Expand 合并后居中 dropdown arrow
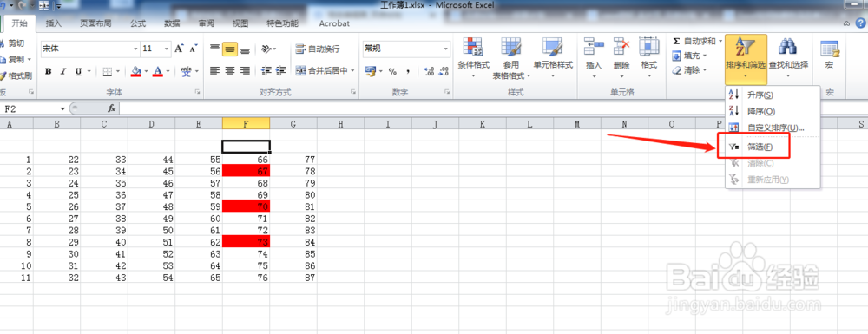The height and width of the screenshot is (334, 868). (x=352, y=71)
